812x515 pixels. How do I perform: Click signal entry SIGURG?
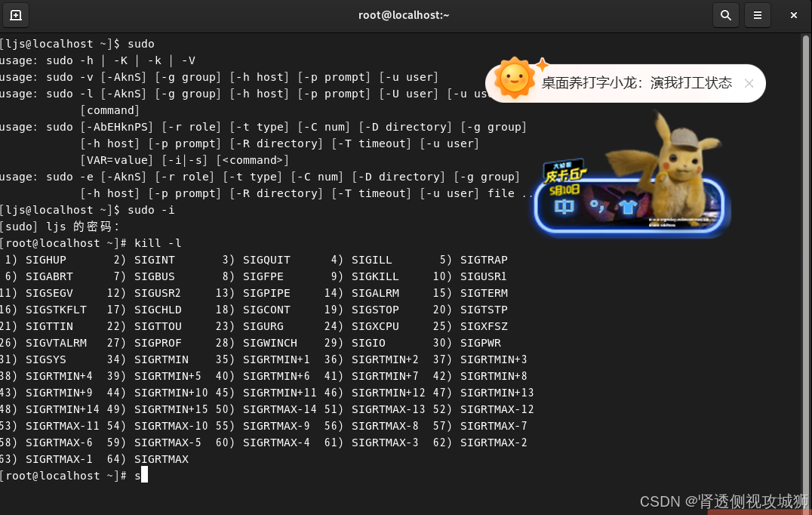(263, 326)
